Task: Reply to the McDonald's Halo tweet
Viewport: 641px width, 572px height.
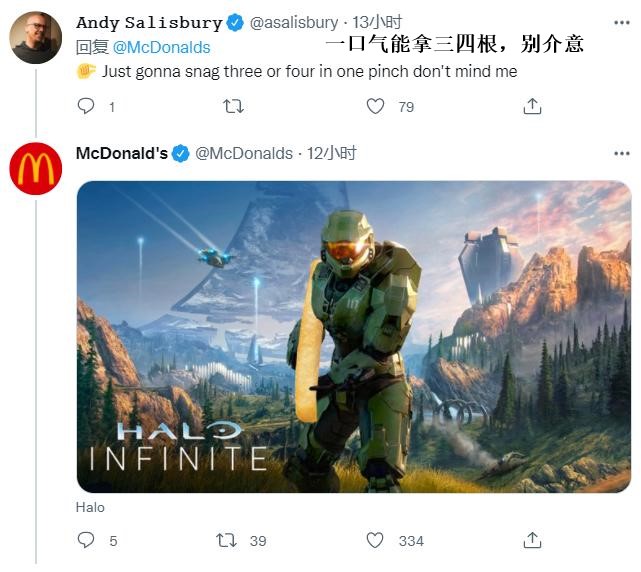Action: 86,540
